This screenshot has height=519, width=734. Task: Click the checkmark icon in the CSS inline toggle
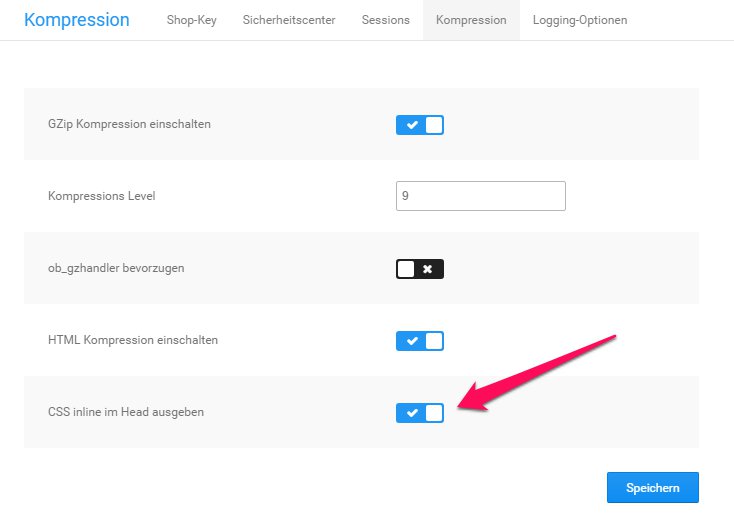click(411, 413)
